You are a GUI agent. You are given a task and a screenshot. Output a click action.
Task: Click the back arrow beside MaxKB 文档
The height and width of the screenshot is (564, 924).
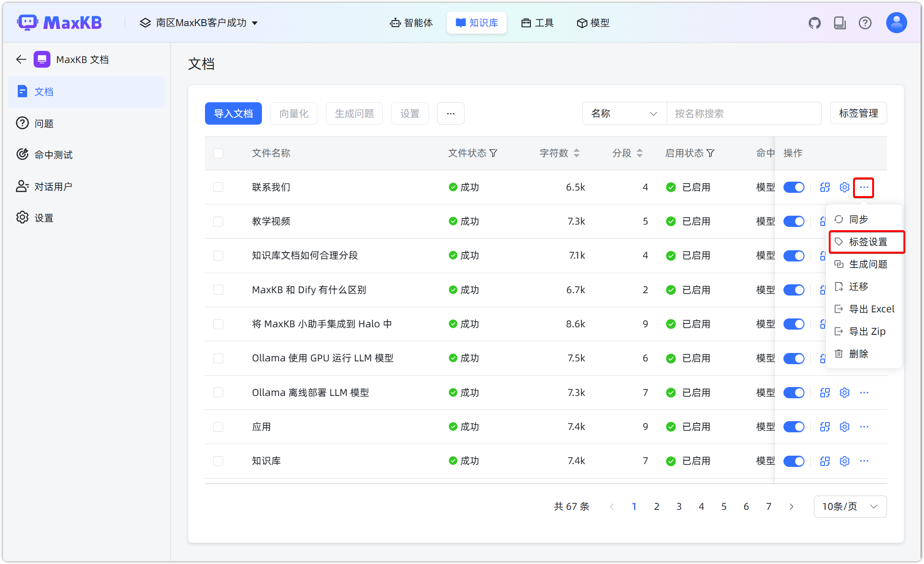(x=21, y=59)
